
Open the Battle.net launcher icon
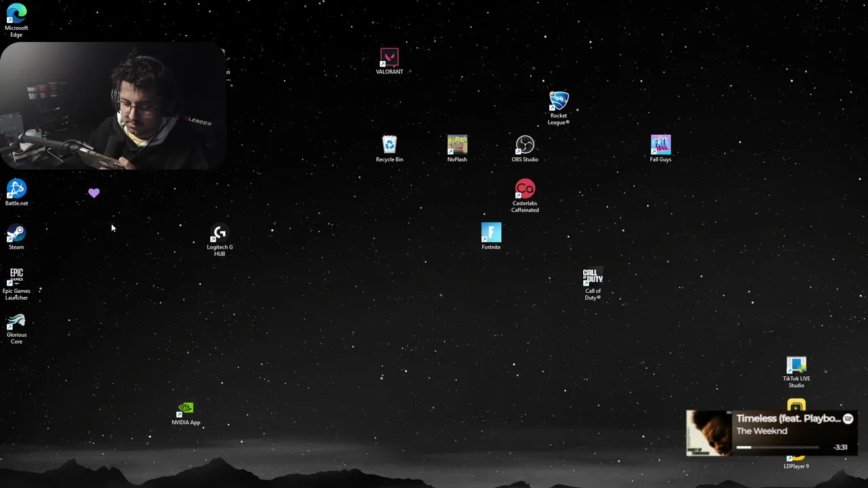[16, 192]
